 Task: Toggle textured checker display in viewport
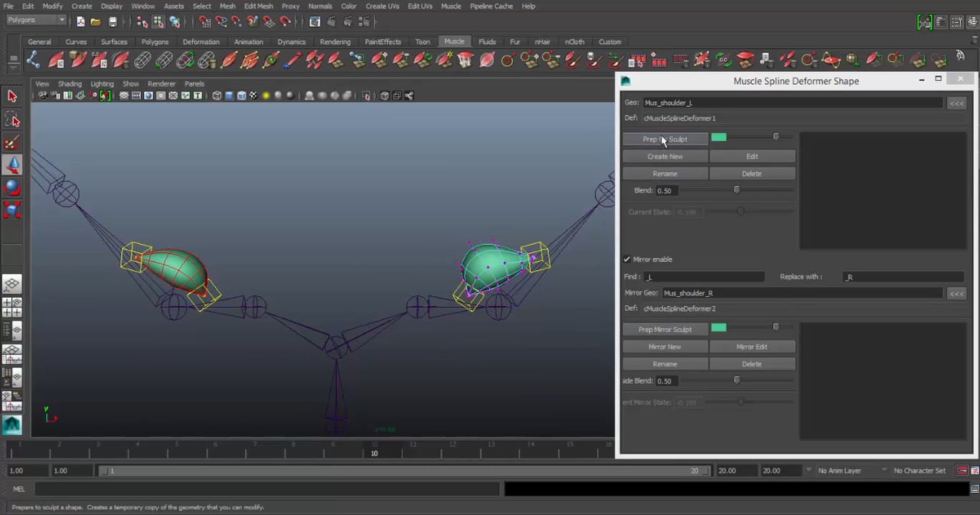point(253,96)
